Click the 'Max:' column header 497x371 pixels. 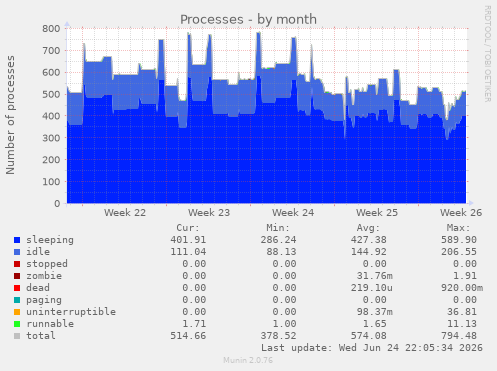(459, 228)
